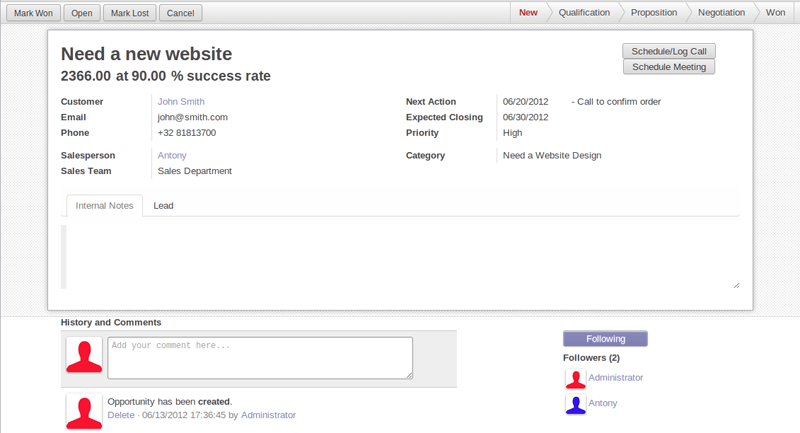Switch to the Lead tab
This screenshot has width=800, height=433.
pyautogui.click(x=163, y=206)
